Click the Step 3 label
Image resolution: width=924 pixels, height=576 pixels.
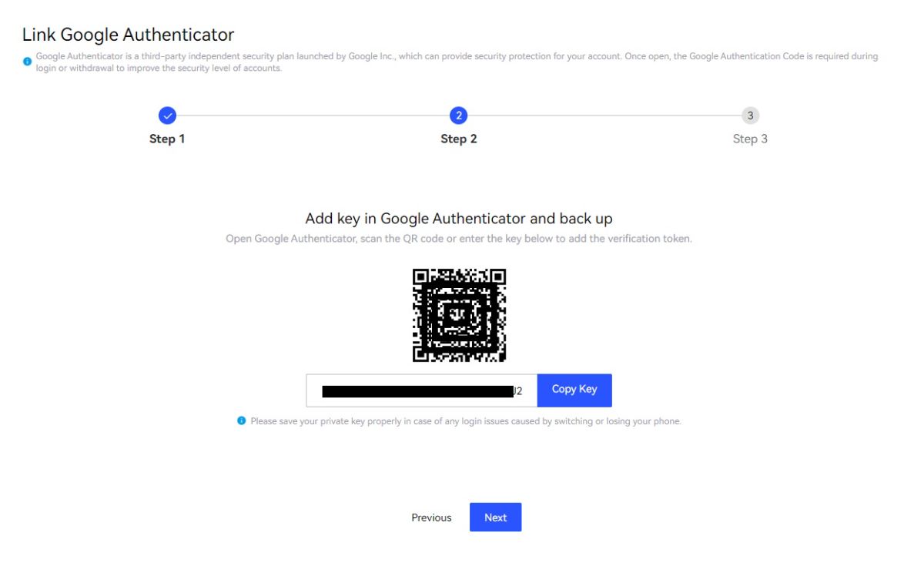(x=750, y=139)
